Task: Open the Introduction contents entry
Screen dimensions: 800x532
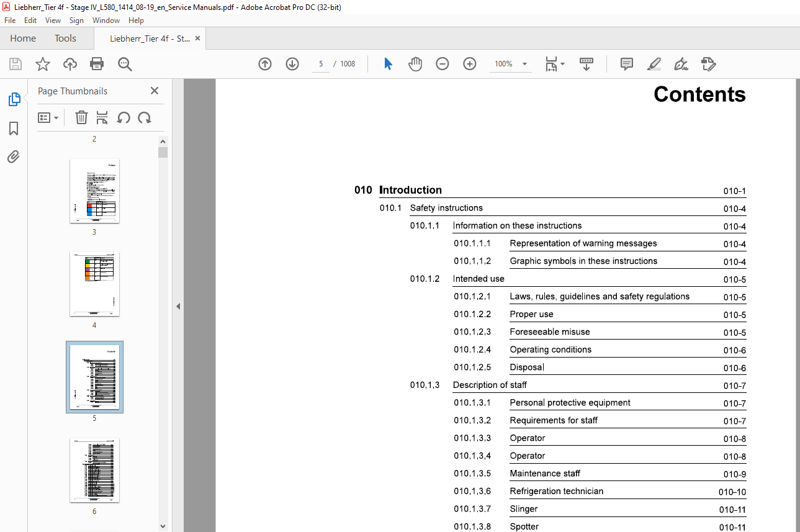Action: pos(410,190)
